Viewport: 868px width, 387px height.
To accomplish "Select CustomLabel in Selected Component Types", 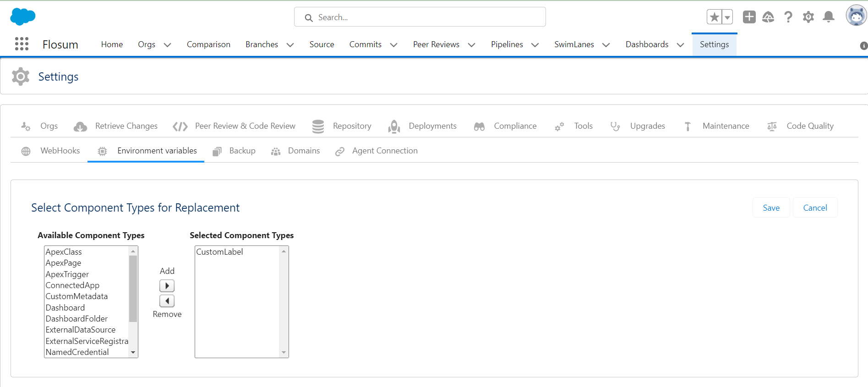I will click(237, 252).
